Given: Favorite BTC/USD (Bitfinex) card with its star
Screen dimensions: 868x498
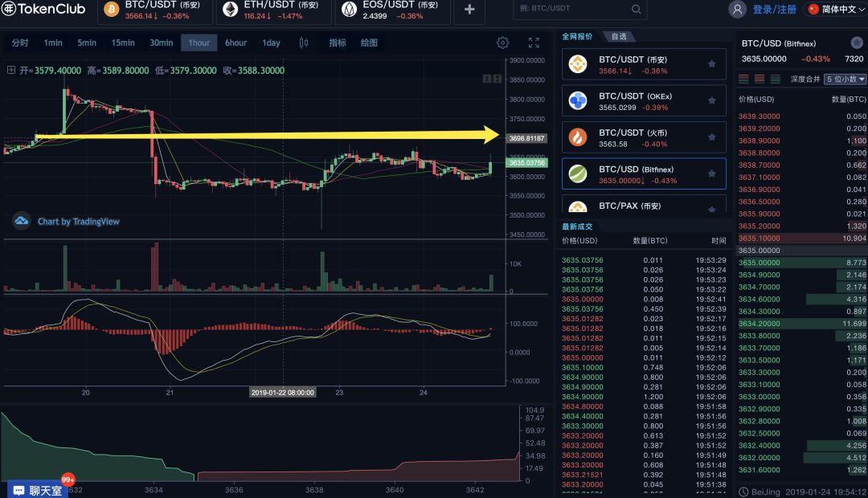Looking at the screenshot, I should pyautogui.click(x=712, y=173).
